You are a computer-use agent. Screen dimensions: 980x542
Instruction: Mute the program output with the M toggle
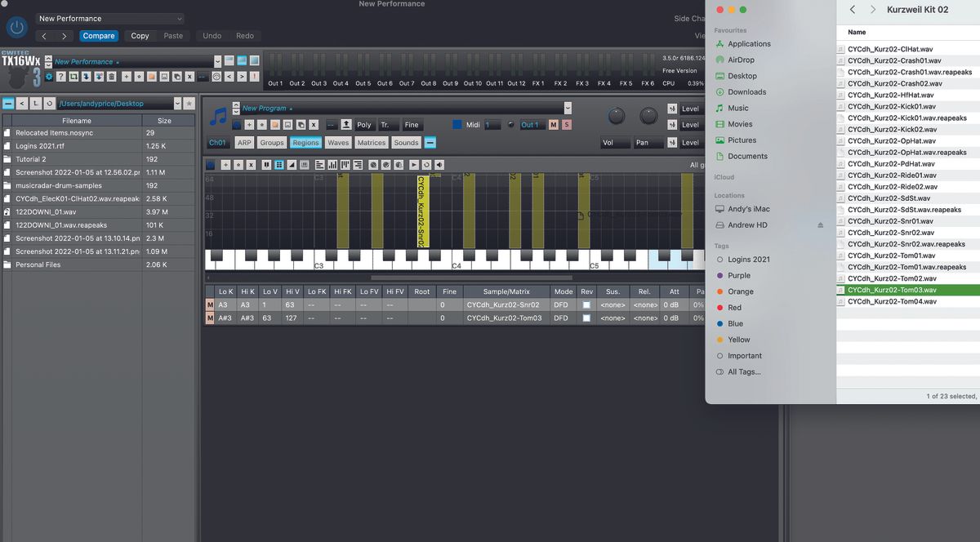[x=552, y=125]
